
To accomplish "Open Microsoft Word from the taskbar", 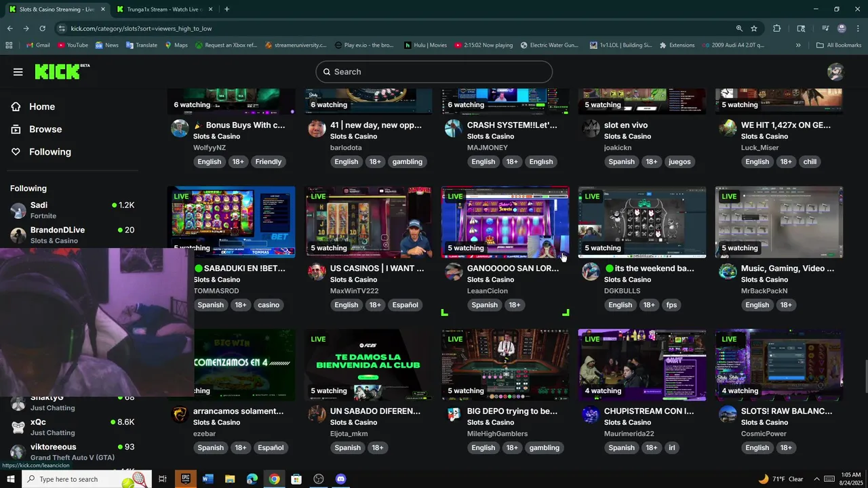I will tap(208, 479).
